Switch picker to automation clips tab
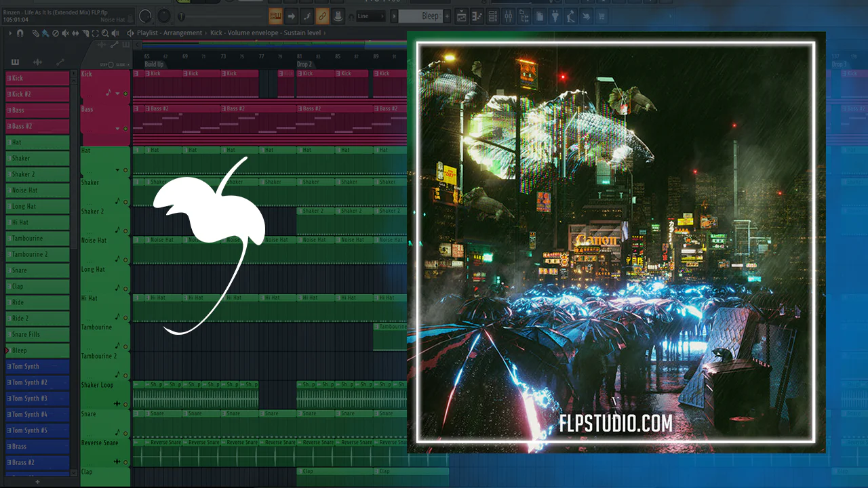 click(60, 62)
